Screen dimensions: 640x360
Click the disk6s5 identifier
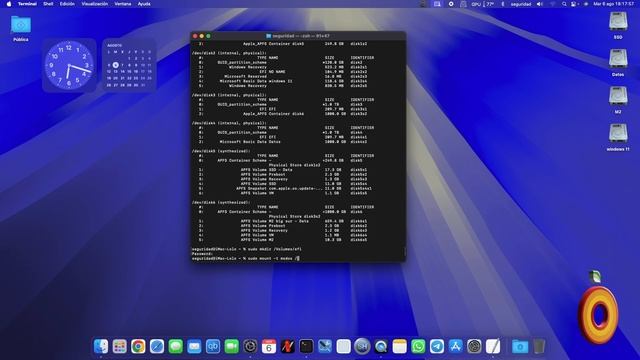coord(358,240)
